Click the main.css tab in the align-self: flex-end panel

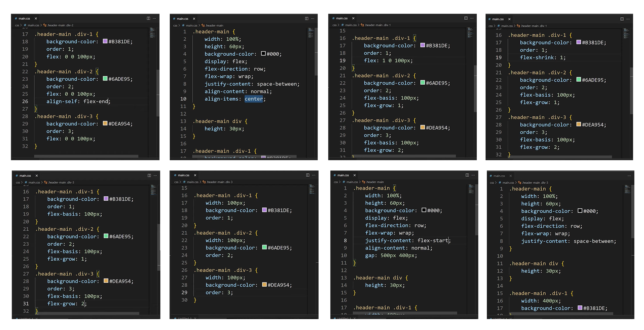[x=24, y=18]
